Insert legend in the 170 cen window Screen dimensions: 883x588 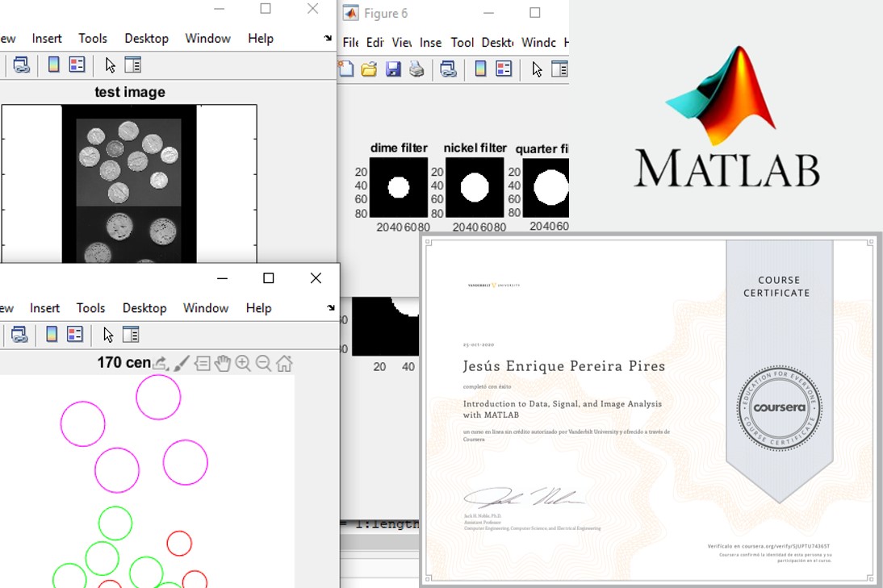coord(74,334)
